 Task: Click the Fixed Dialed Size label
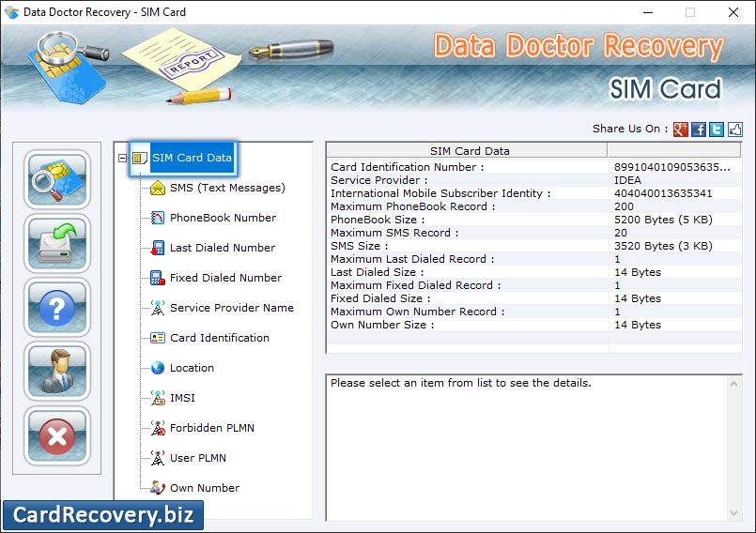click(380, 298)
